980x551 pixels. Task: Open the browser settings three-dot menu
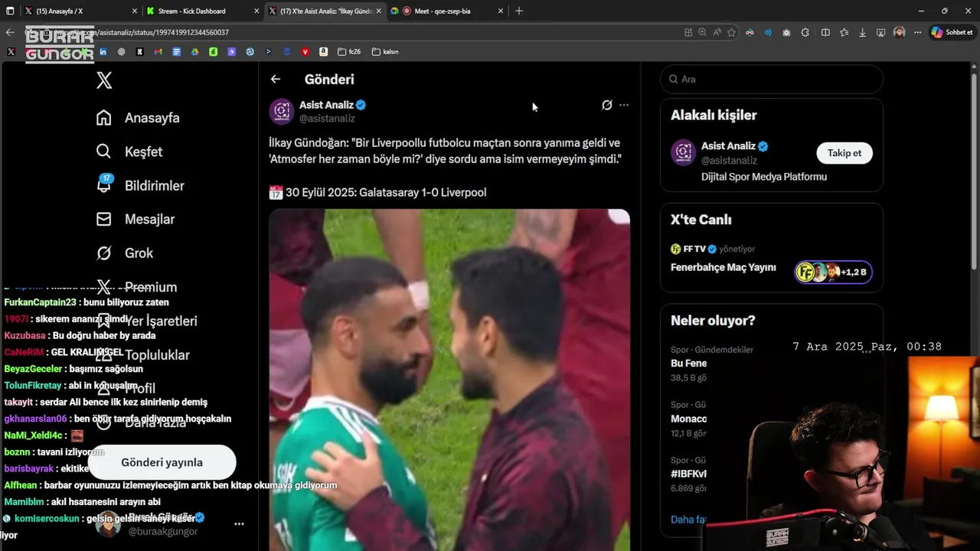[x=917, y=32]
